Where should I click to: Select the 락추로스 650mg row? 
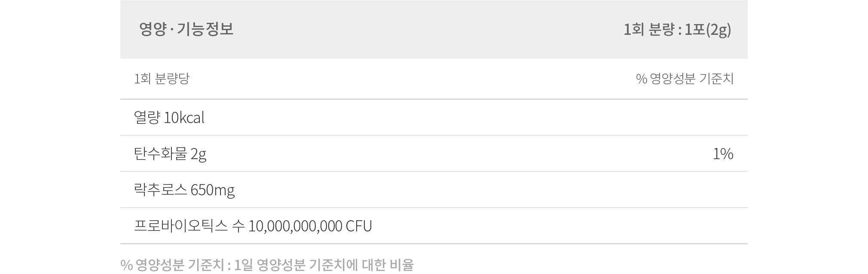pyautogui.click(x=434, y=190)
